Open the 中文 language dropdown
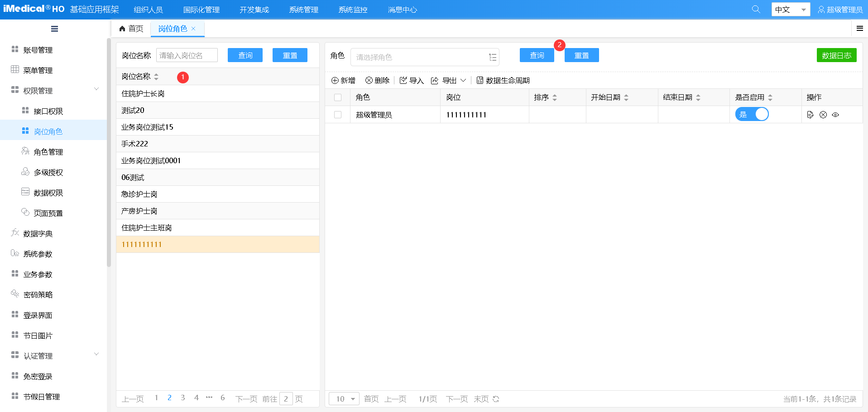This screenshot has height=412, width=868. coord(790,10)
